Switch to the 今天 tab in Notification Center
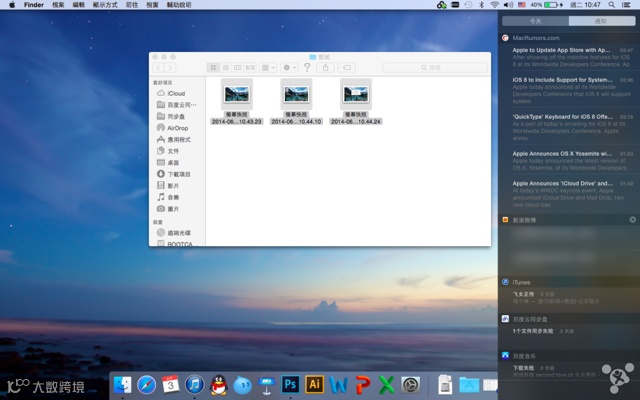Viewport: 640px width, 400px height. 535,20
